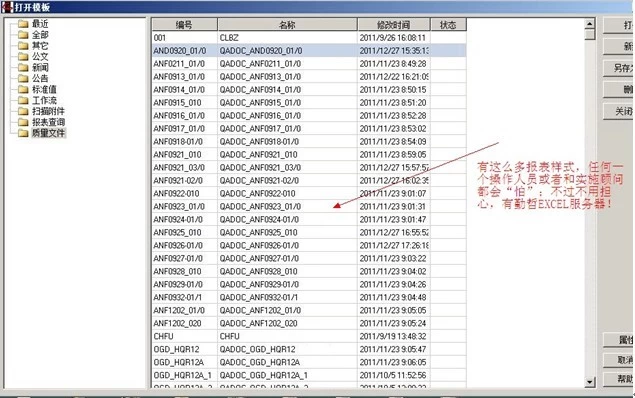Click the 工作流 folder icon
The image size is (635, 398).
point(23,100)
